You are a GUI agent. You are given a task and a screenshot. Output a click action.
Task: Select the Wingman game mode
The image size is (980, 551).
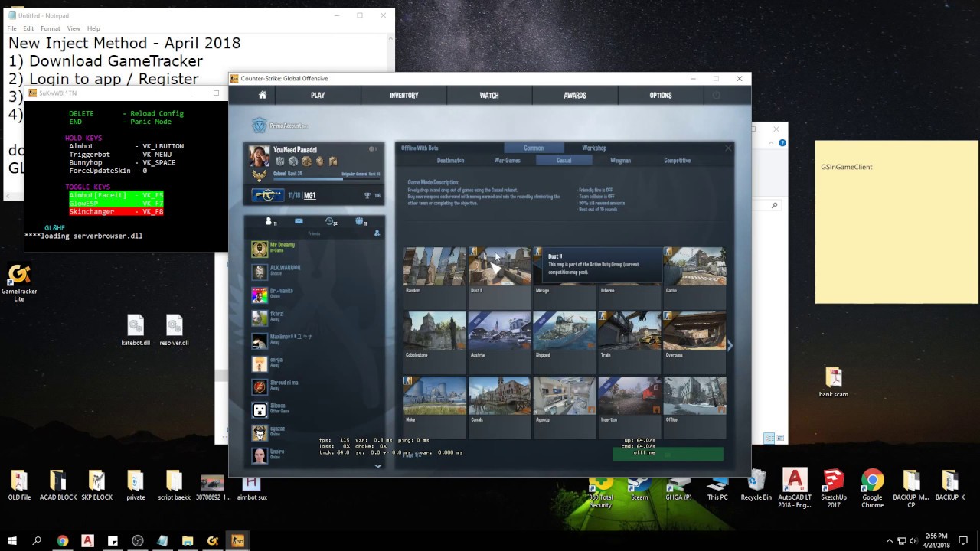click(620, 161)
